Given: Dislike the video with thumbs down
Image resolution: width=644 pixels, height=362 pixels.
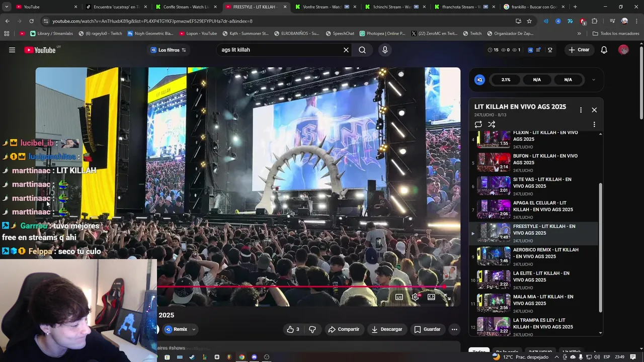Looking at the screenshot, I should tap(312, 329).
